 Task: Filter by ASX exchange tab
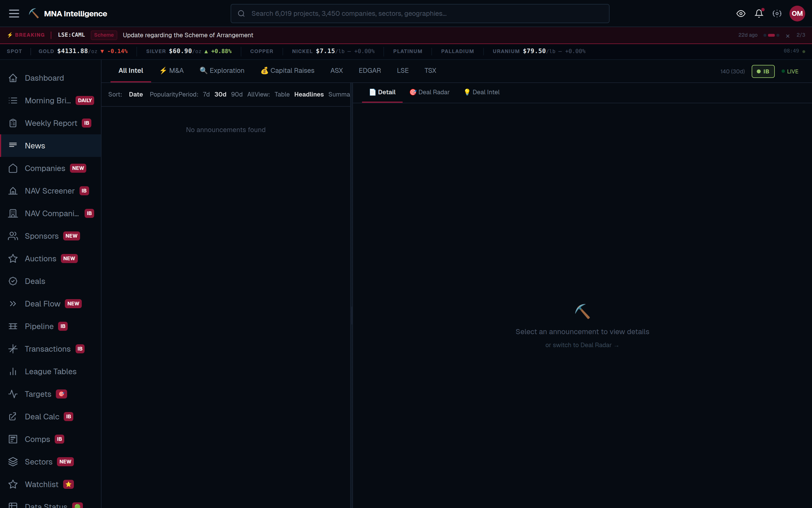coord(337,71)
